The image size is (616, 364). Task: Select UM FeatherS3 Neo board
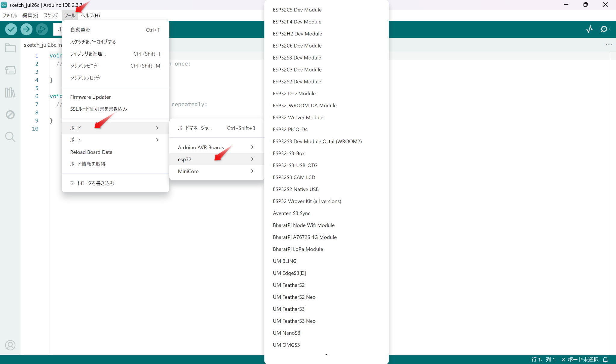coord(327,321)
